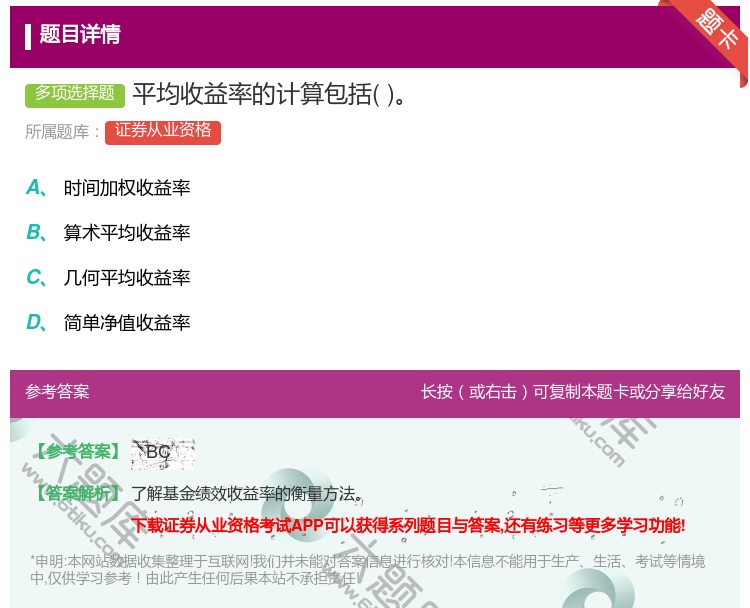Click the 长按（或右击）可复制本题卡 hint text

point(573,392)
